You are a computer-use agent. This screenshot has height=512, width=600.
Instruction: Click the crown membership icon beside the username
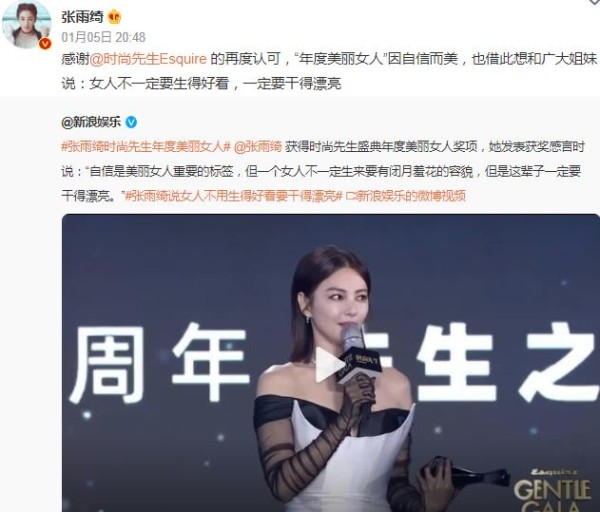(114, 17)
